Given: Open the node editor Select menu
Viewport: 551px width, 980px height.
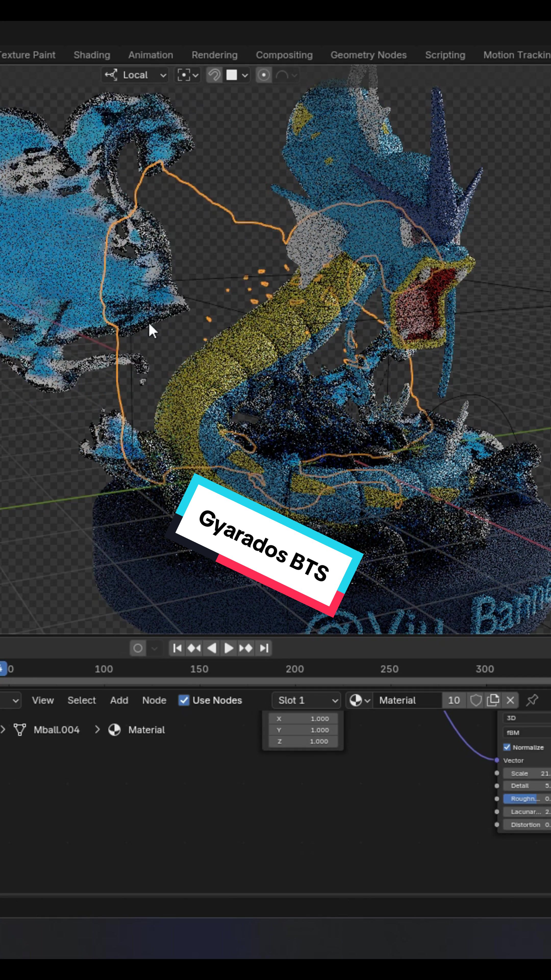Looking at the screenshot, I should (x=82, y=700).
